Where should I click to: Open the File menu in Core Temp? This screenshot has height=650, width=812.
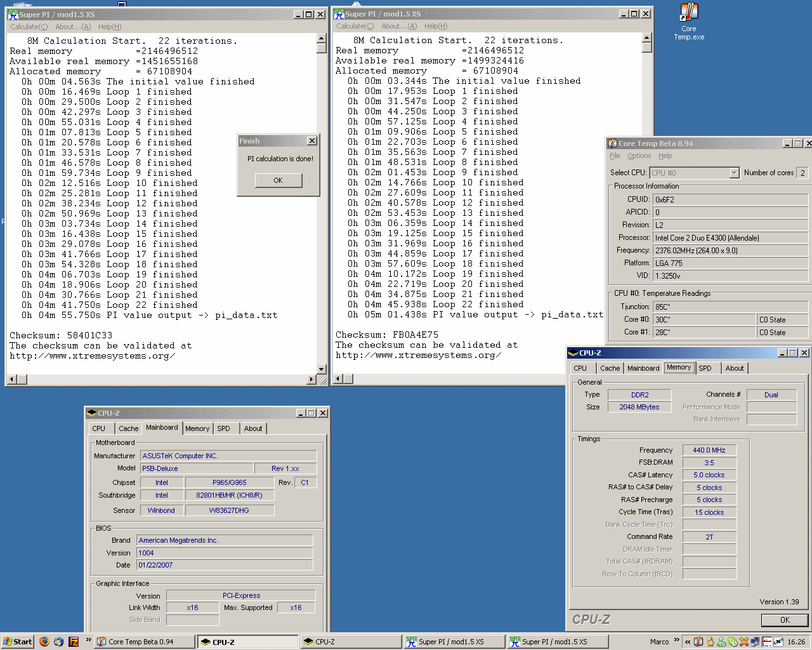pyautogui.click(x=615, y=156)
